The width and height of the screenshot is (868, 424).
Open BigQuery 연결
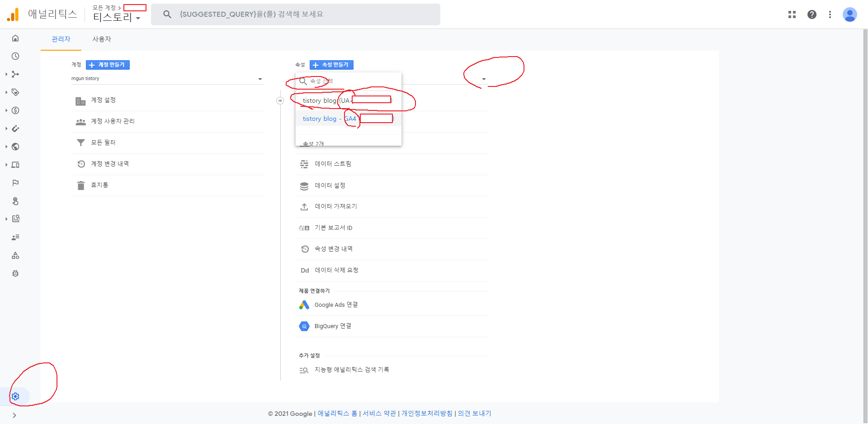coord(392,326)
